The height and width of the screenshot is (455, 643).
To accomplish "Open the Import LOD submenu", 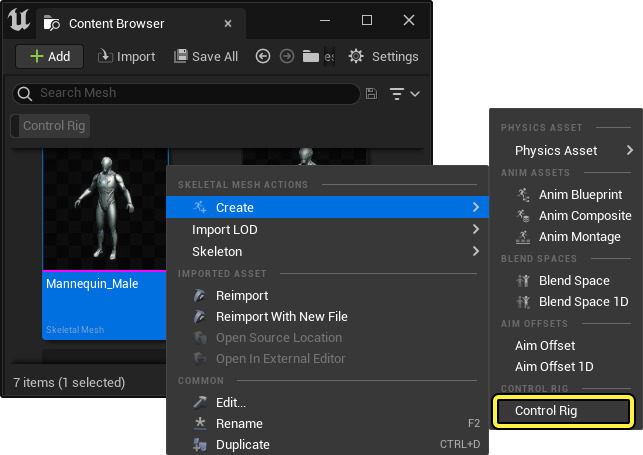I will (327, 230).
